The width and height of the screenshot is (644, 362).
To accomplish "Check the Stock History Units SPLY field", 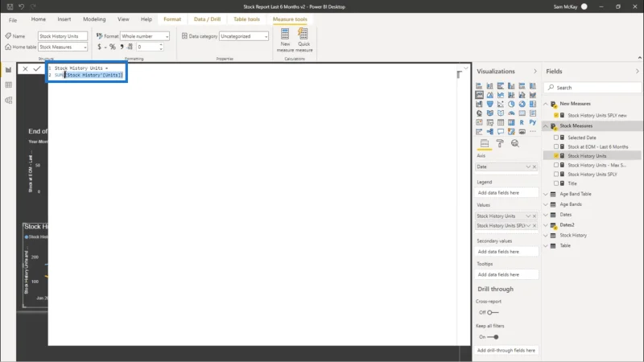I will pyautogui.click(x=556, y=174).
